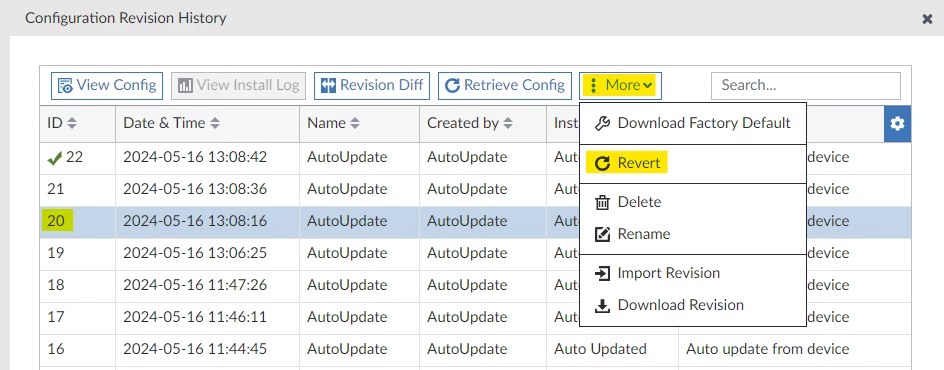Select Download Revision menu entry

tap(692, 305)
